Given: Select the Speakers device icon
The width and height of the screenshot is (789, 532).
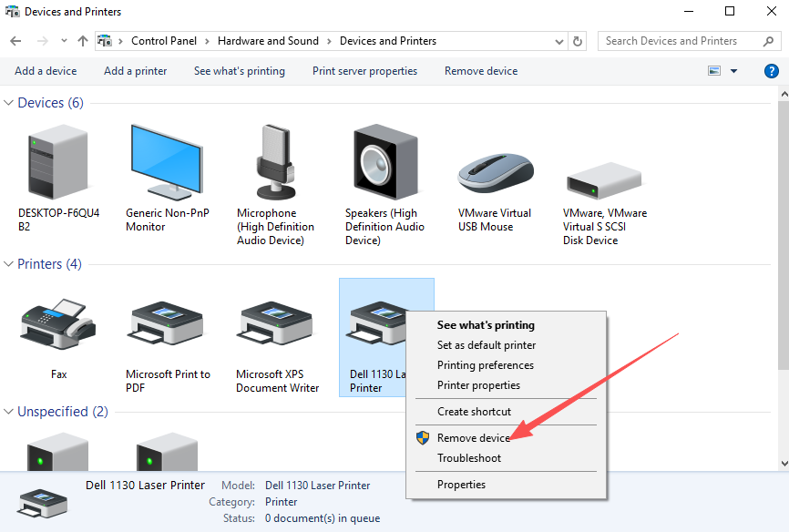Looking at the screenshot, I should tap(385, 162).
